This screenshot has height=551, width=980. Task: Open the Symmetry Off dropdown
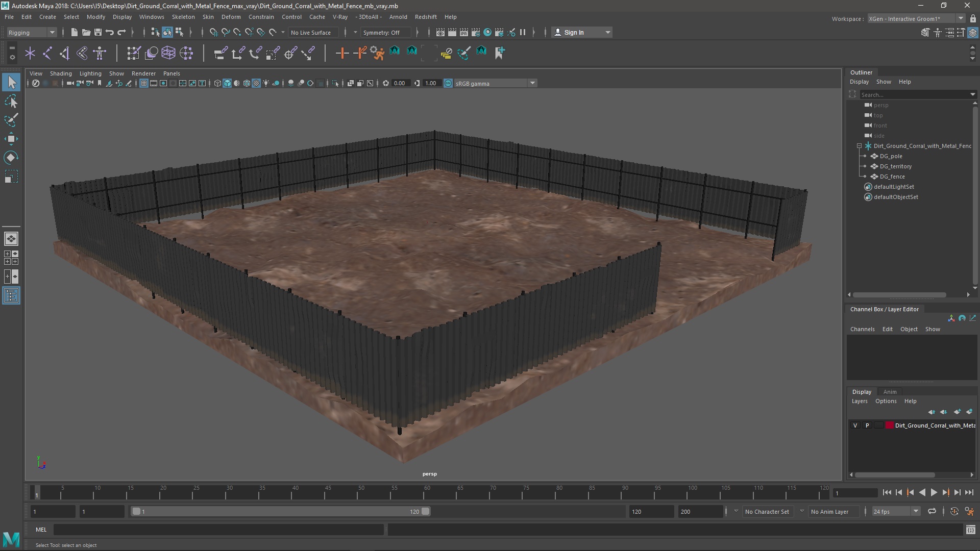pos(385,32)
